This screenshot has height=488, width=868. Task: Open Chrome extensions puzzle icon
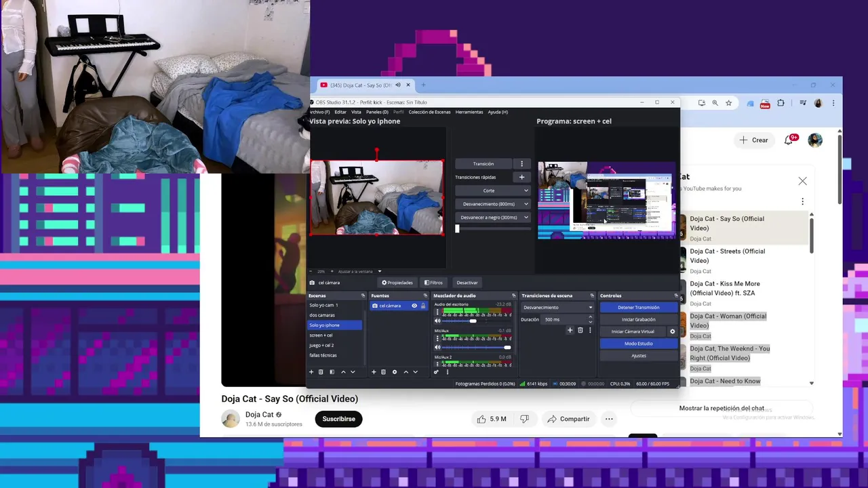click(781, 103)
